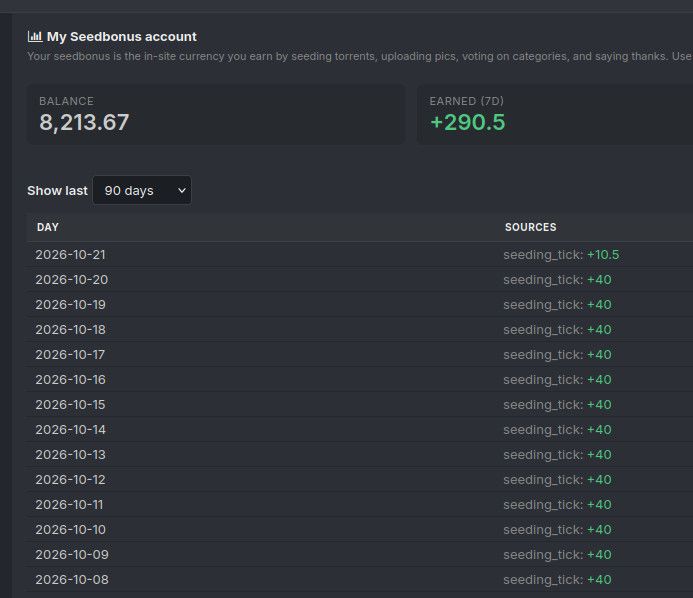Click the 2026-10-17 date cell
The height and width of the screenshot is (598, 693).
[70, 354]
